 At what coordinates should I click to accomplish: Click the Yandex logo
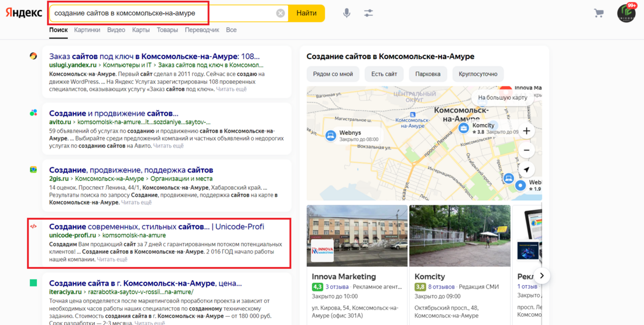click(24, 13)
